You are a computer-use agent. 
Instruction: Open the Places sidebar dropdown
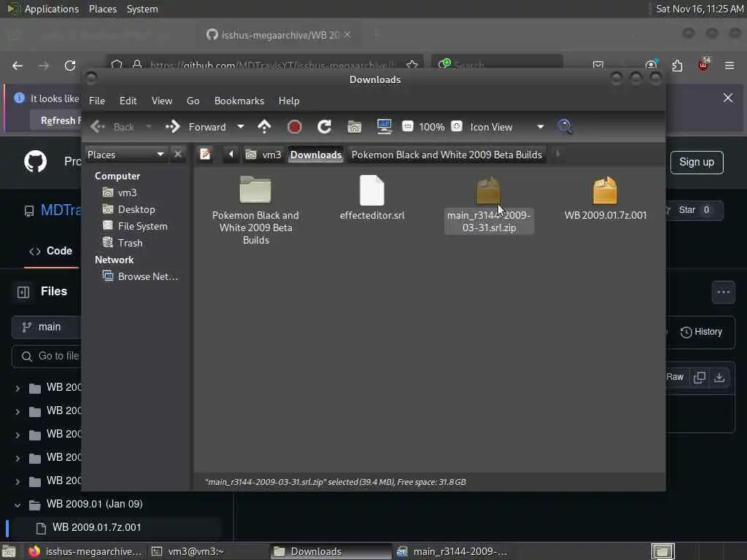pos(126,155)
